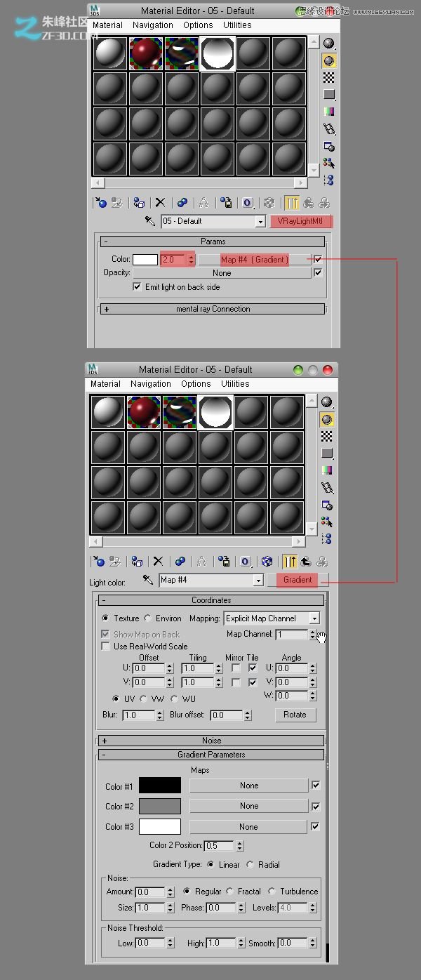This screenshot has height=980, width=421.
Task: Select Environ radio button
Action: (147, 618)
